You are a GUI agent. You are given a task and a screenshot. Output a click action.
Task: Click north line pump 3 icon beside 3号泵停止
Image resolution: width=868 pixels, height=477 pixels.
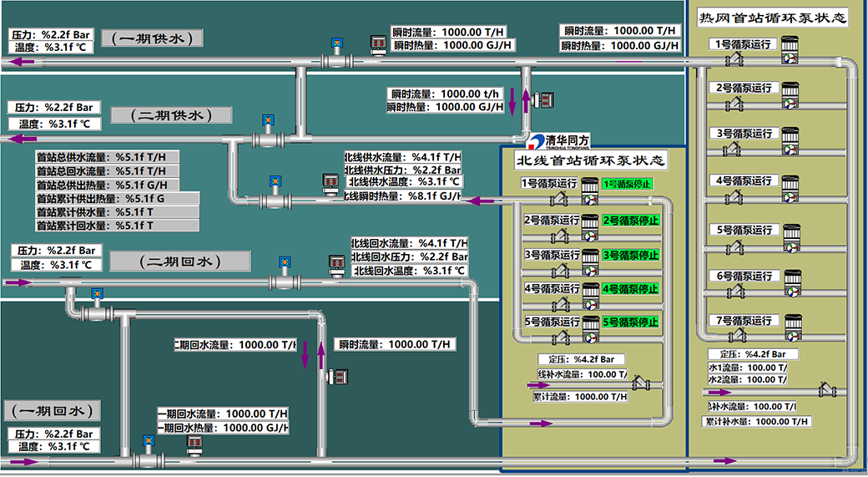point(589,262)
